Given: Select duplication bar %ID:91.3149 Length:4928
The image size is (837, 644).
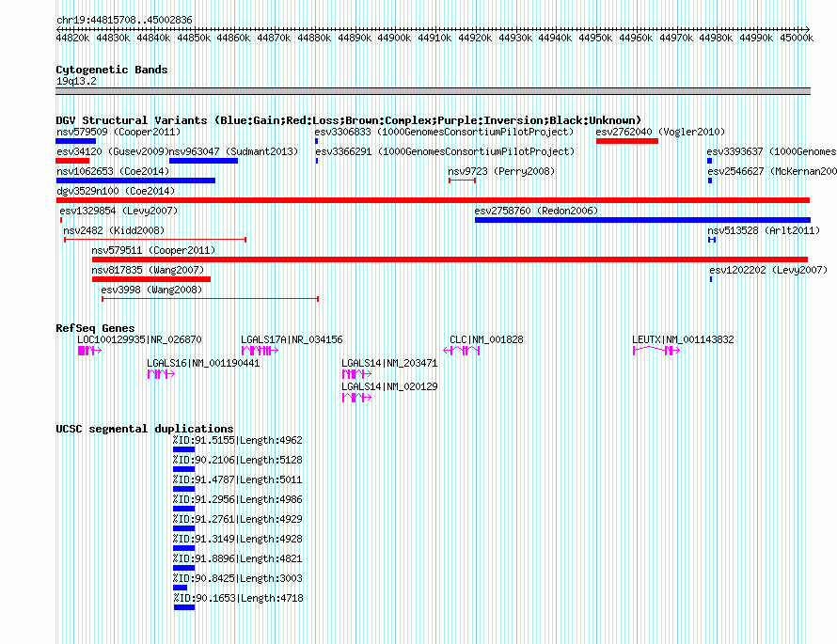Looking at the screenshot, I should click(183, 548).
